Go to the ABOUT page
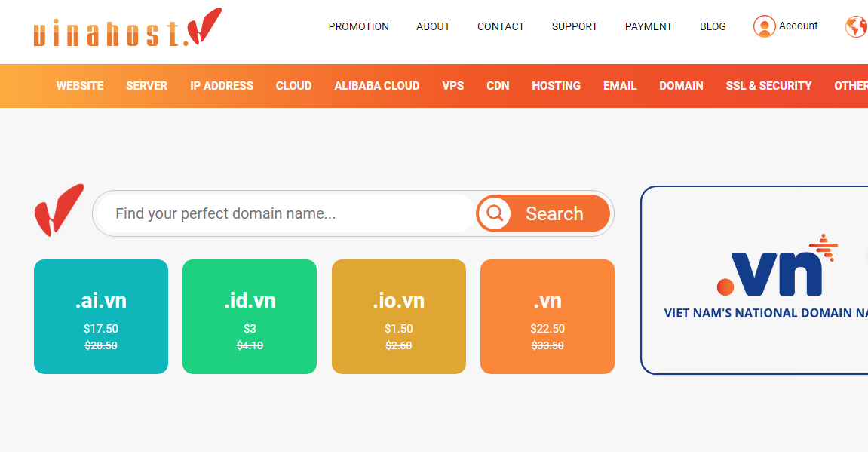868x457 pixels. point(433,26)
